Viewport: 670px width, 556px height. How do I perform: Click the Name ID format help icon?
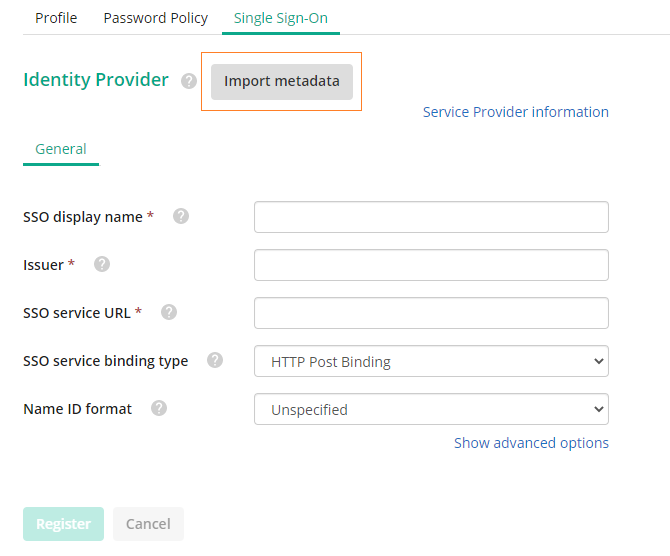159,408
